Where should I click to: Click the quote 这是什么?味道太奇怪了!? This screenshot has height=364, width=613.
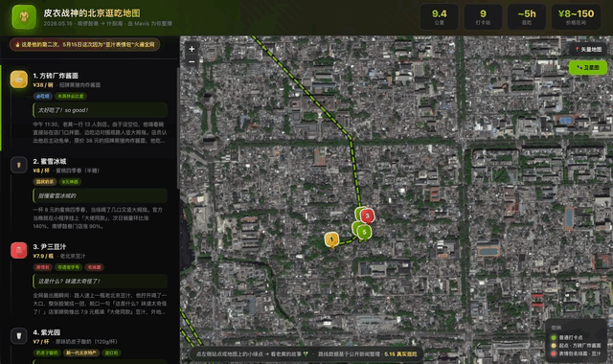coord(101,281)
